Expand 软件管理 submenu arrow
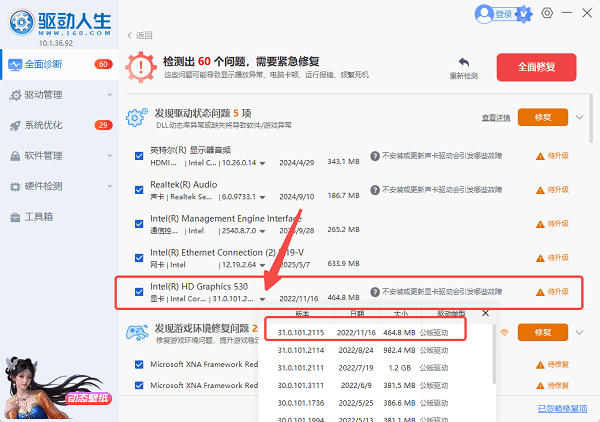The image size is (600, 422). click(x=110, y=156)
